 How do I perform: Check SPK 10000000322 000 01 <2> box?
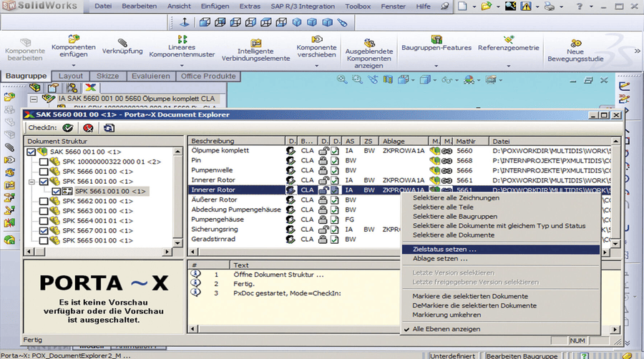[x=44, y=162]
